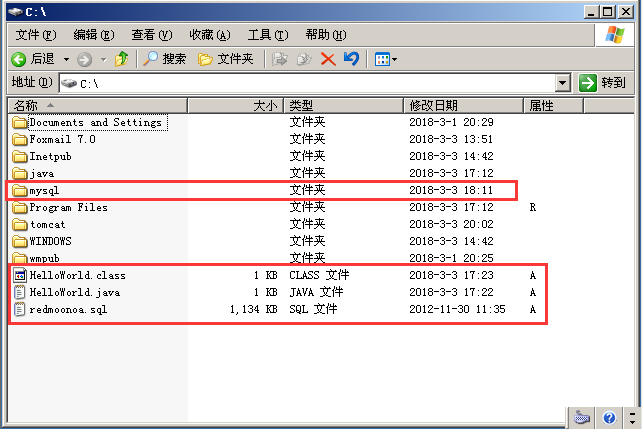The image size is (643, 429).
Task: Click the Move To folder icon
Action: pyautogui.click(x=280, y=59)
